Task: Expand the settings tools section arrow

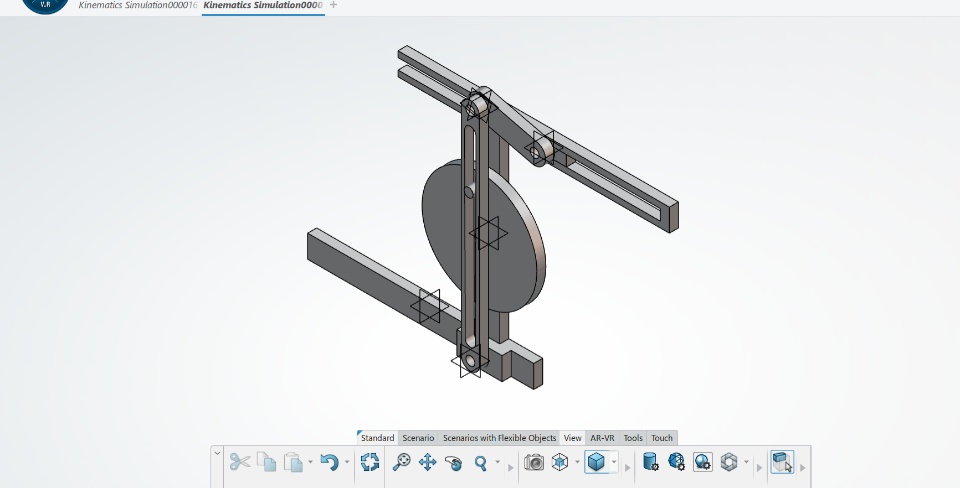Action: tap(760, 468)
